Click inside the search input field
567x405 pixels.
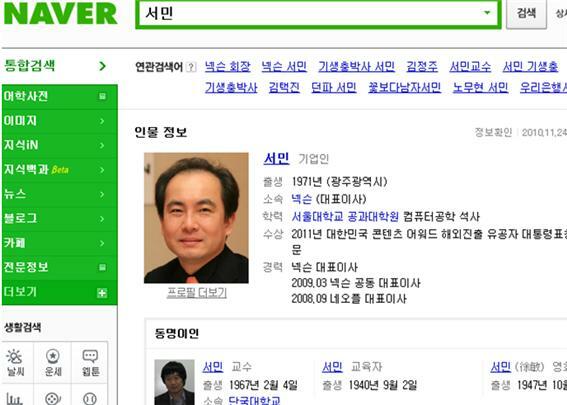click(x=311, y=14)
